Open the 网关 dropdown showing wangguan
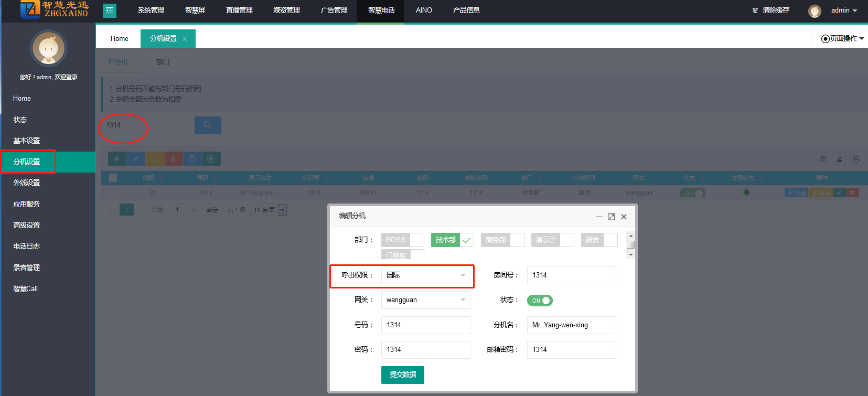Screen dimensions: 868x396 coord(425,300)
